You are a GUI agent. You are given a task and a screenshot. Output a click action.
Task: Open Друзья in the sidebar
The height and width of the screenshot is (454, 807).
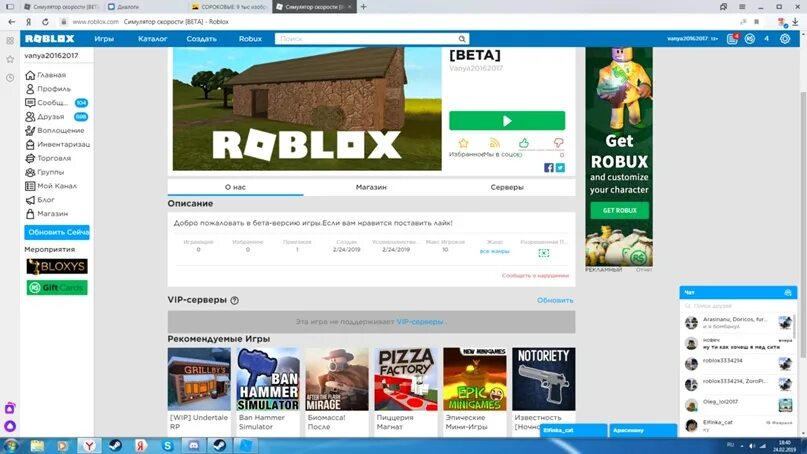click(x=57, y=117)
